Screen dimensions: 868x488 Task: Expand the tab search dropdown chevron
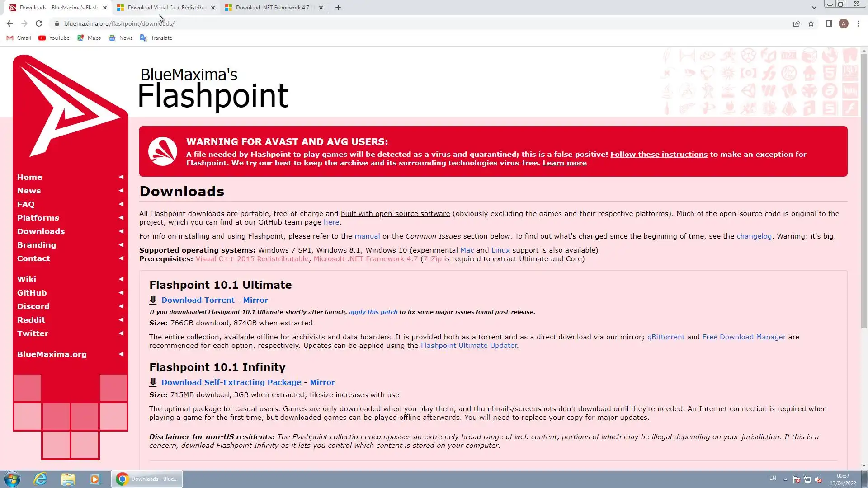[814, 8]
